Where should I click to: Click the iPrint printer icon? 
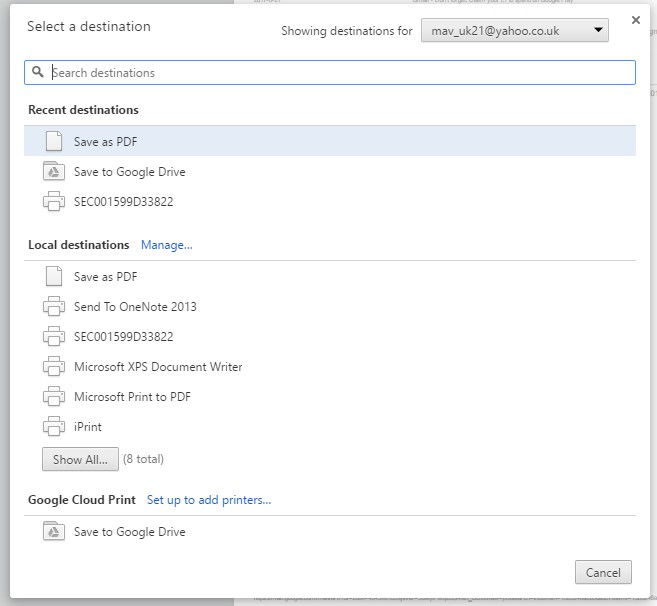tap(53, 427)
